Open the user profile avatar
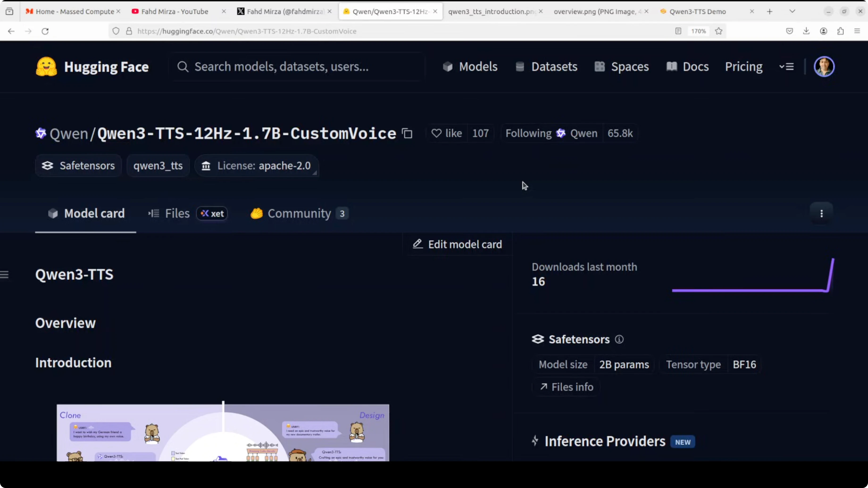 (x=824, y=67)
